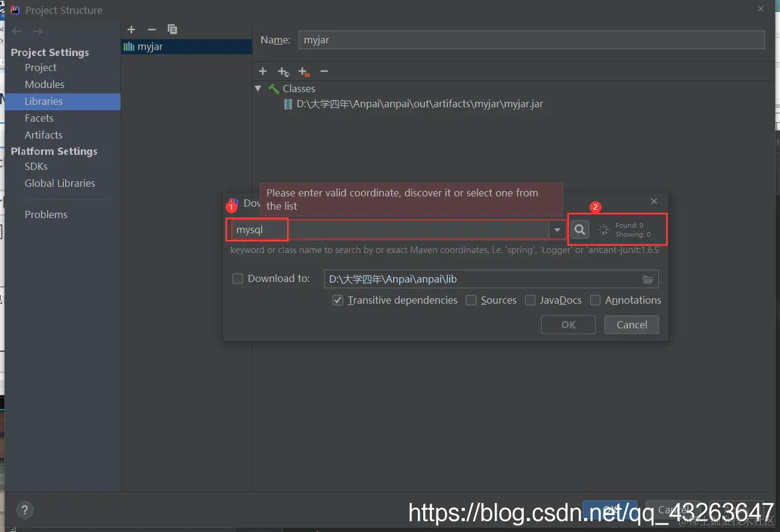Tick the JavaDocs checkbox
The width and height of the screenshot is (780, 532).
[x=530, y=300]
